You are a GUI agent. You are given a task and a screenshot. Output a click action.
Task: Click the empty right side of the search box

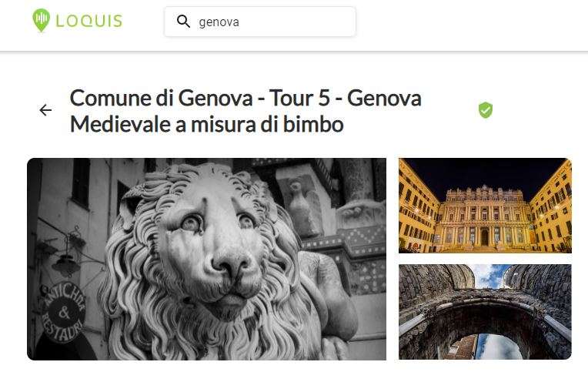pyautogui.click(x=300, y=22)
